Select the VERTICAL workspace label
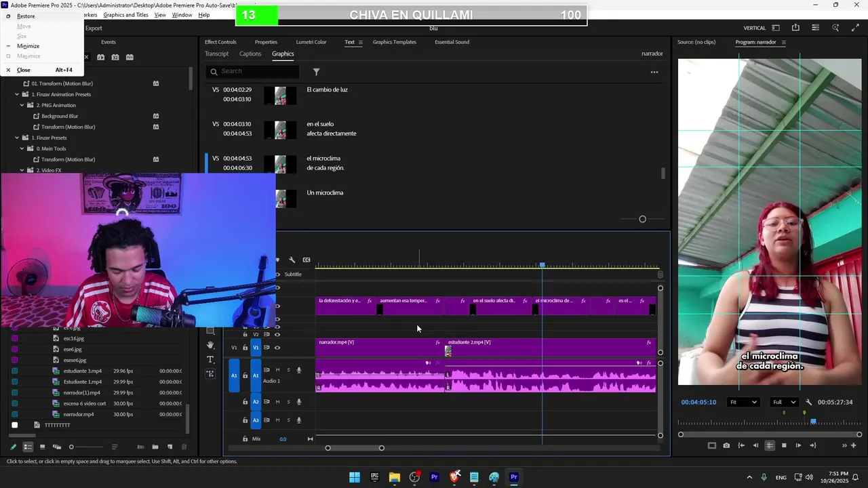 [x=755, y=28]
